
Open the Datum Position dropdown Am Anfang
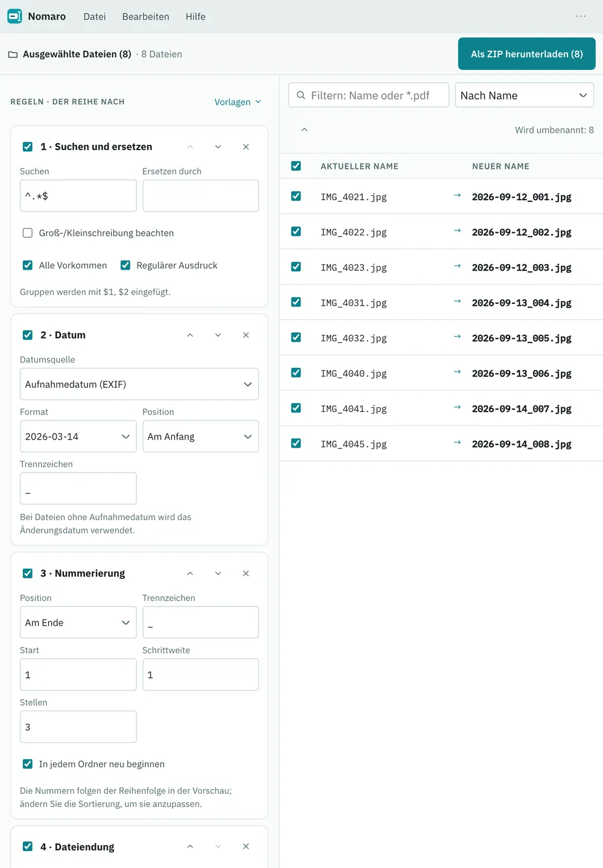point(201,436)
